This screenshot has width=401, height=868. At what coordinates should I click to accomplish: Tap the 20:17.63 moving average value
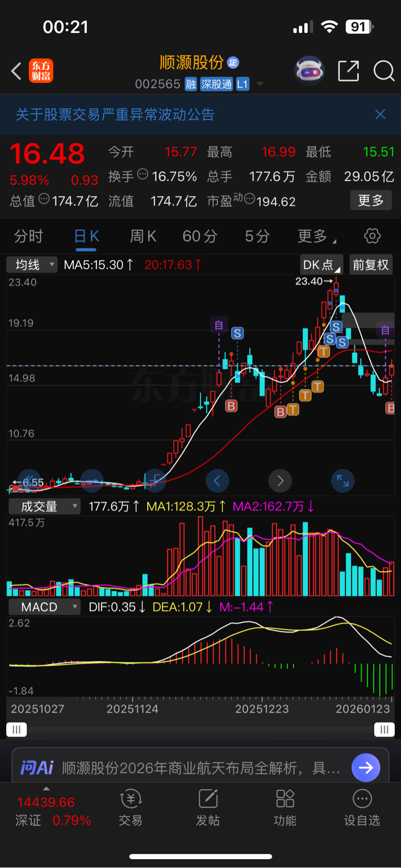[173, 265]
